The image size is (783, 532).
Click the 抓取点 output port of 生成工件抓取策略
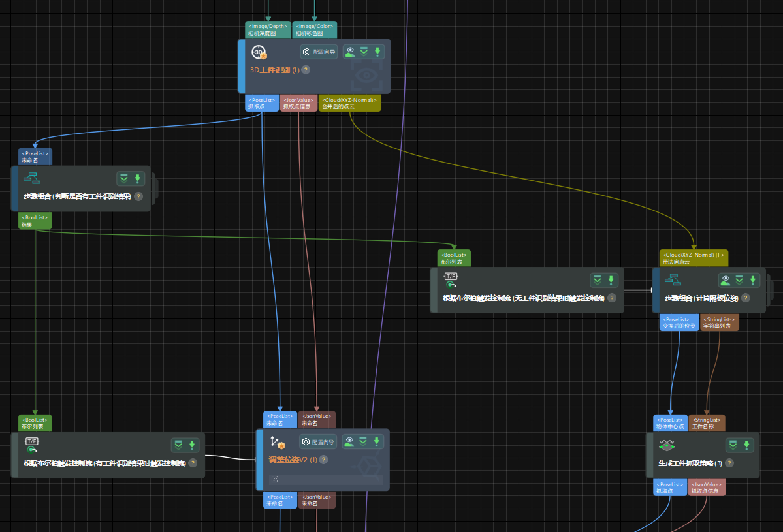pyautogui.click(x=669, y=488)
